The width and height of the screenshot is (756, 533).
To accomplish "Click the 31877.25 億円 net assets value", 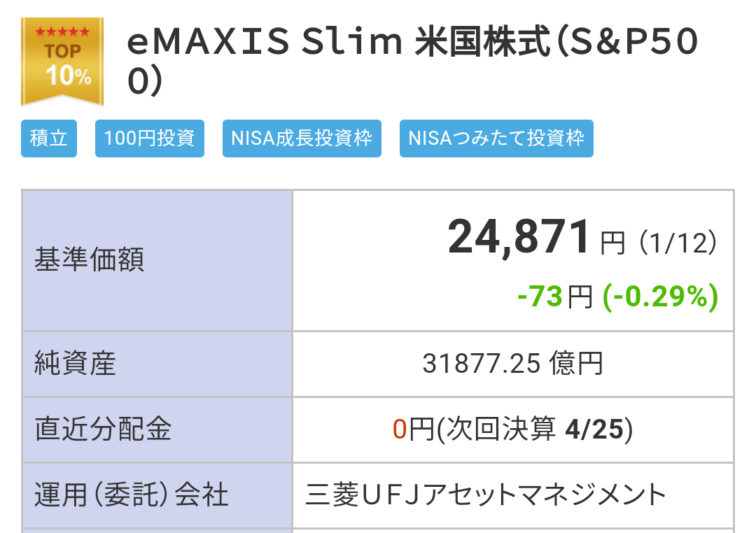I will 513,363.
